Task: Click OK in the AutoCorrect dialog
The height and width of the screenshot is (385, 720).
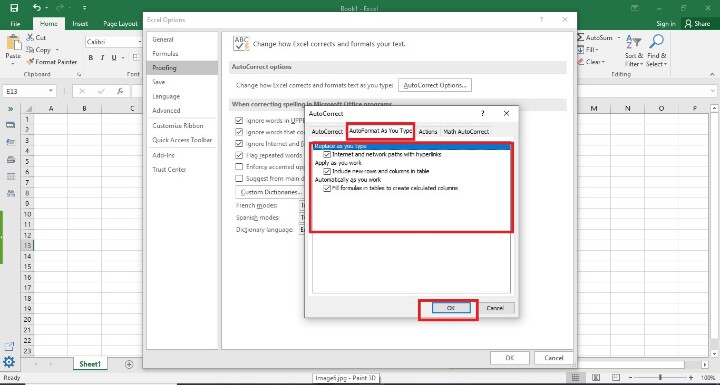Action: [x=451, y=308]
